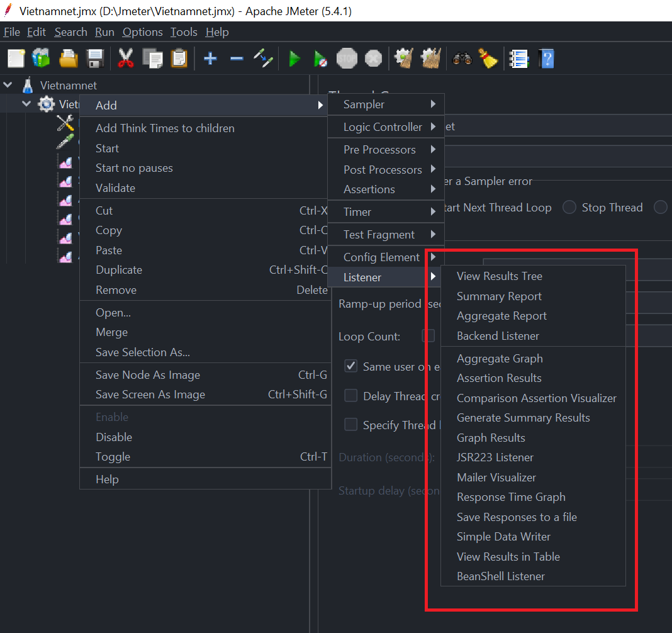Click Merge in the context menu
The width and height of the screenshot is (672, 633).
206,333
